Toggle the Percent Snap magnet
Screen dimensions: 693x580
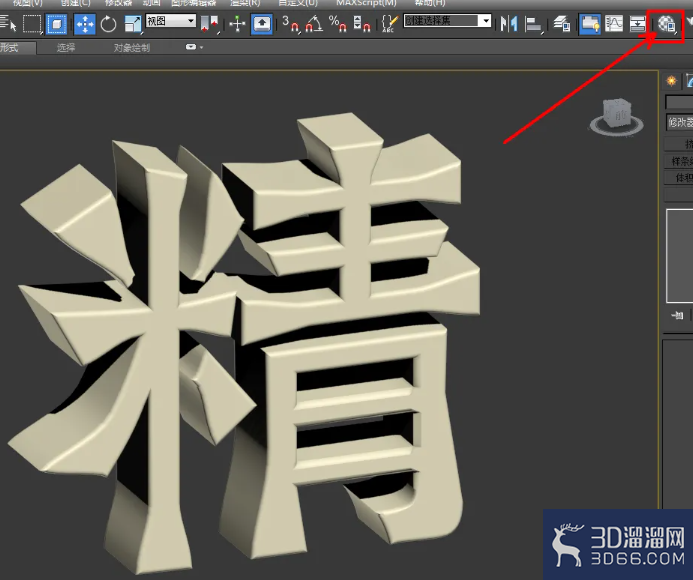pos(338,24)
